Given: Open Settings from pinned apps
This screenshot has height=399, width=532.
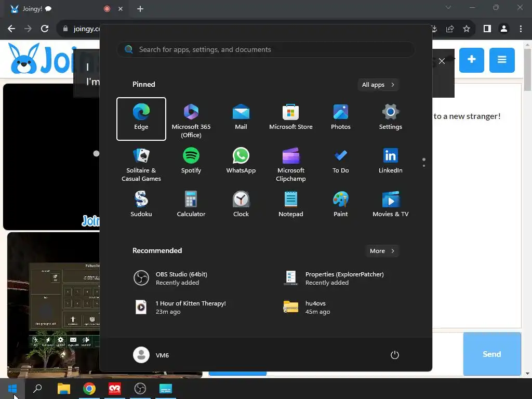Looking at the screenshot, I should click(x=391, y=117).
